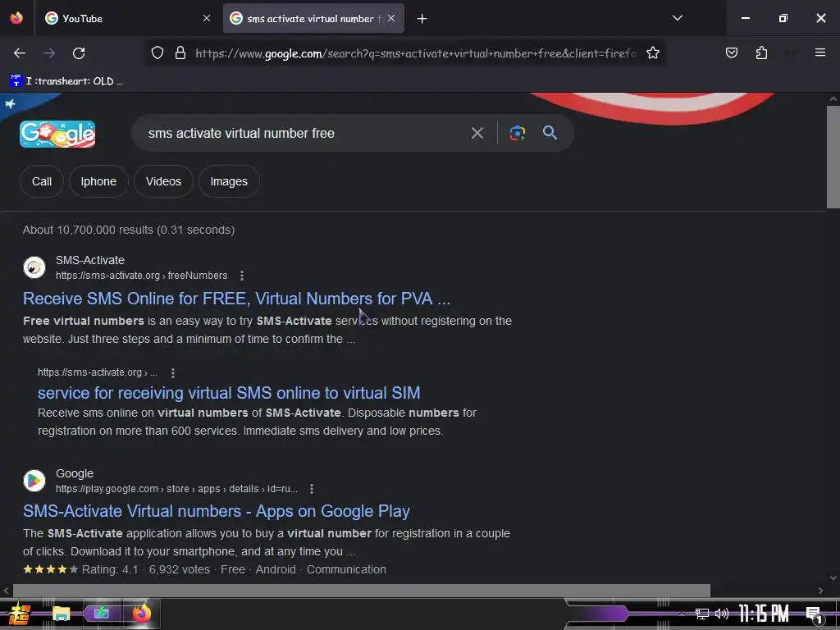Open the transheart OLD bookmark
This screenshot has height=630, width=840.
(66, 81)
